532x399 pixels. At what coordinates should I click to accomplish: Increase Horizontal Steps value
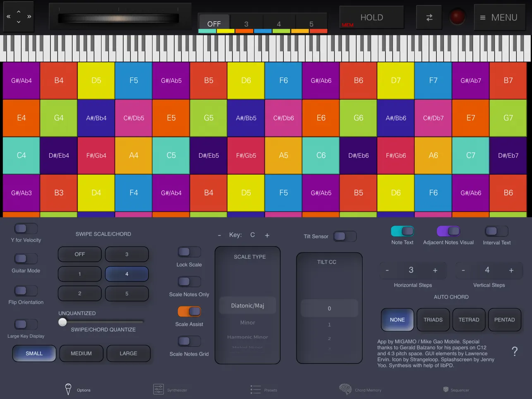pos(435,270)
